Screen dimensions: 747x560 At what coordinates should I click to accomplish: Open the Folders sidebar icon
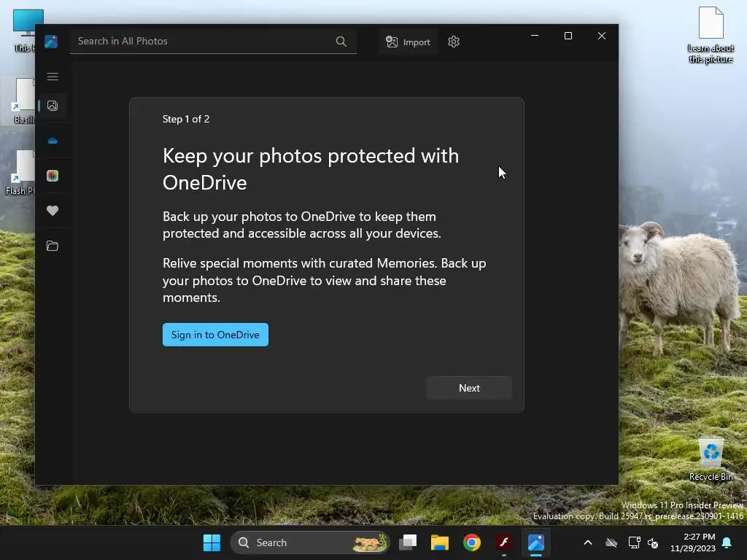[53, 246]
